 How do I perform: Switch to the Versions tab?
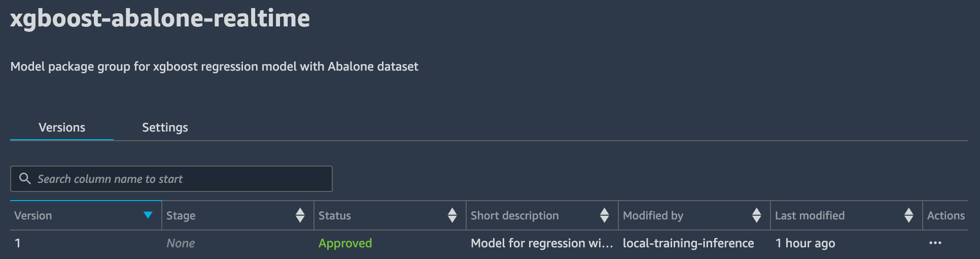(62, 127)
